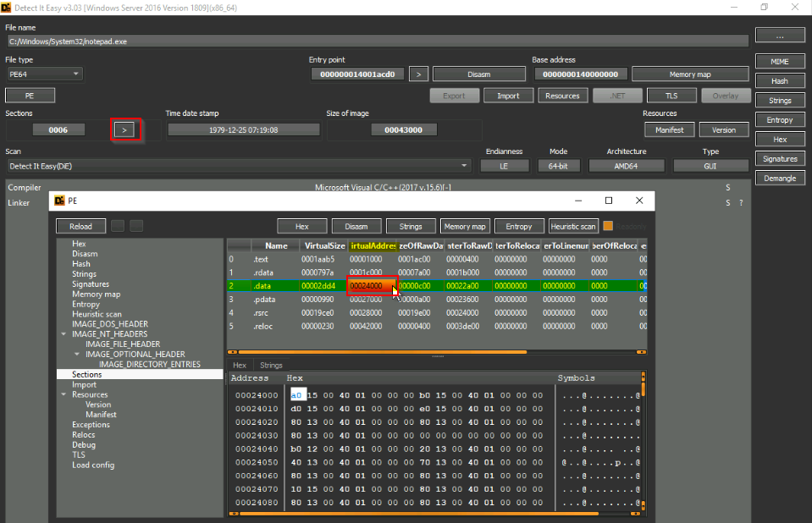Click the MIME button in main window
This screenshot has width=812, height=523.
(780, 61)
